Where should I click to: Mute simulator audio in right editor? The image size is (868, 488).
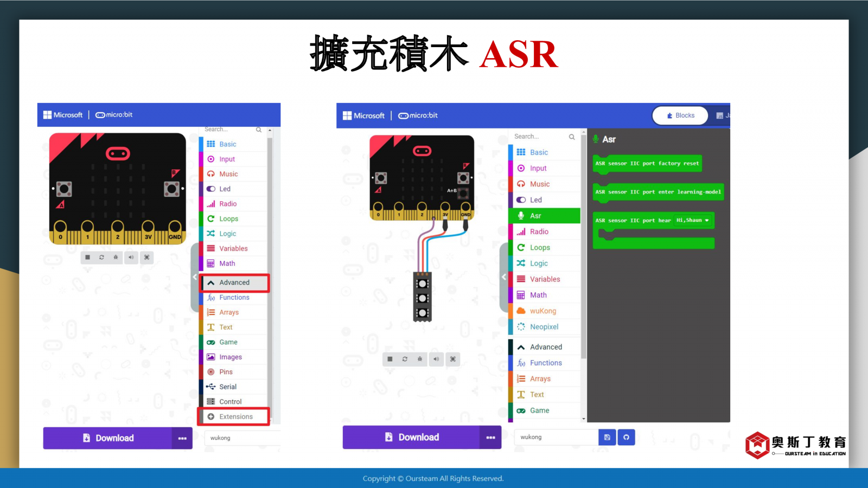tap(436, 359)
